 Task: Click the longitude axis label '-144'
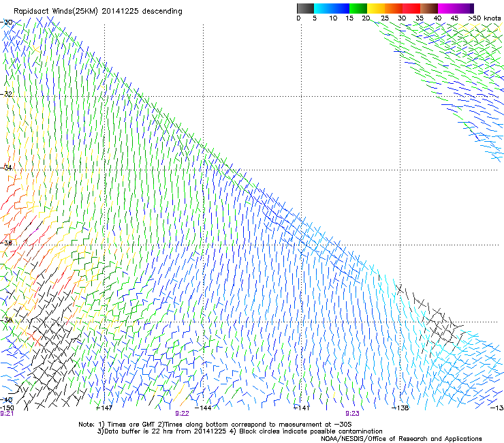point(203,408)
